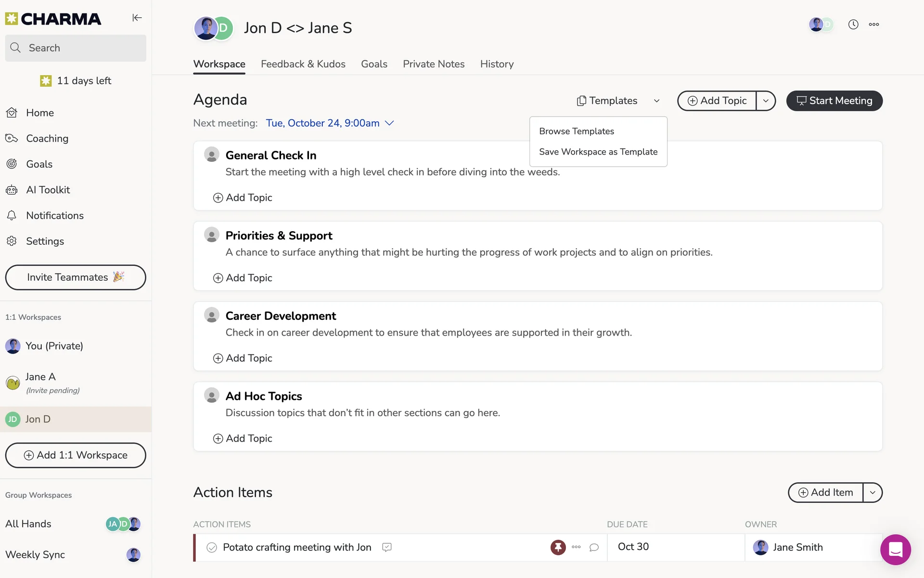Expand next meeting date chevron

click(x=390, y=123)
